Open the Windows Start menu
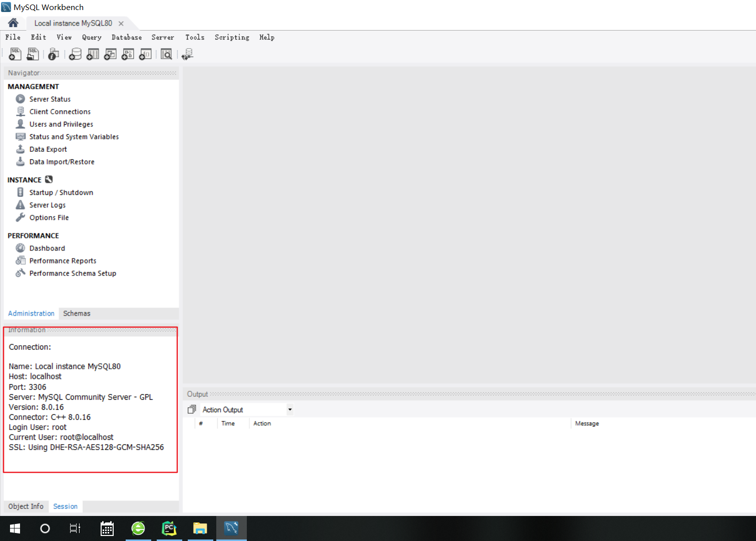 click(15, 528)
